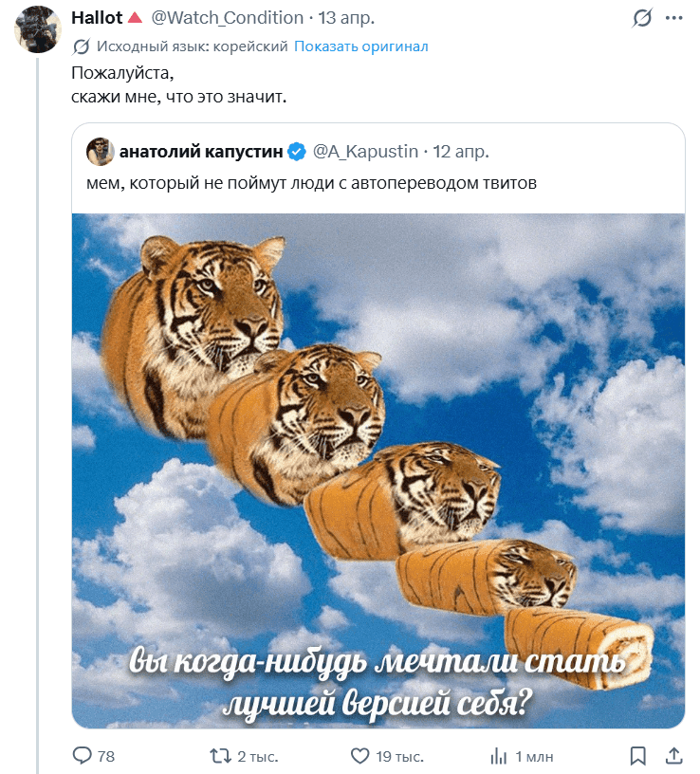Click the translation icon beside "Исходный язык"
This screenshot has width=700, height=774.
(82, 46)
